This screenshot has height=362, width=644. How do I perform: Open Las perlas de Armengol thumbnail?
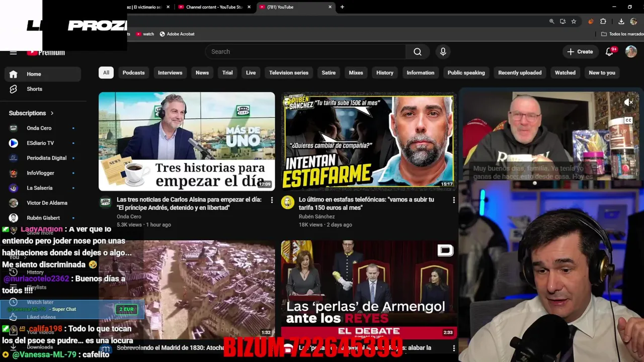[369, 290]
